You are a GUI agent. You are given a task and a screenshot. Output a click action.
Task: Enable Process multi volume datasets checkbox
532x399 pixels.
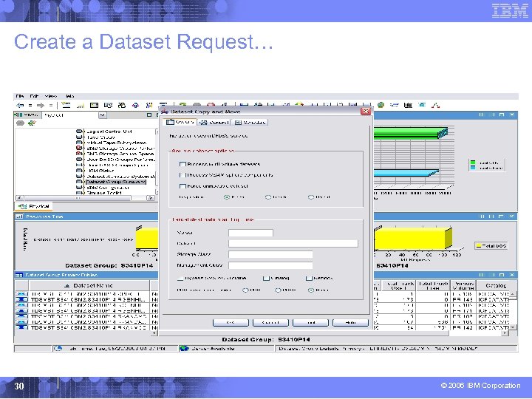(183, 164)
